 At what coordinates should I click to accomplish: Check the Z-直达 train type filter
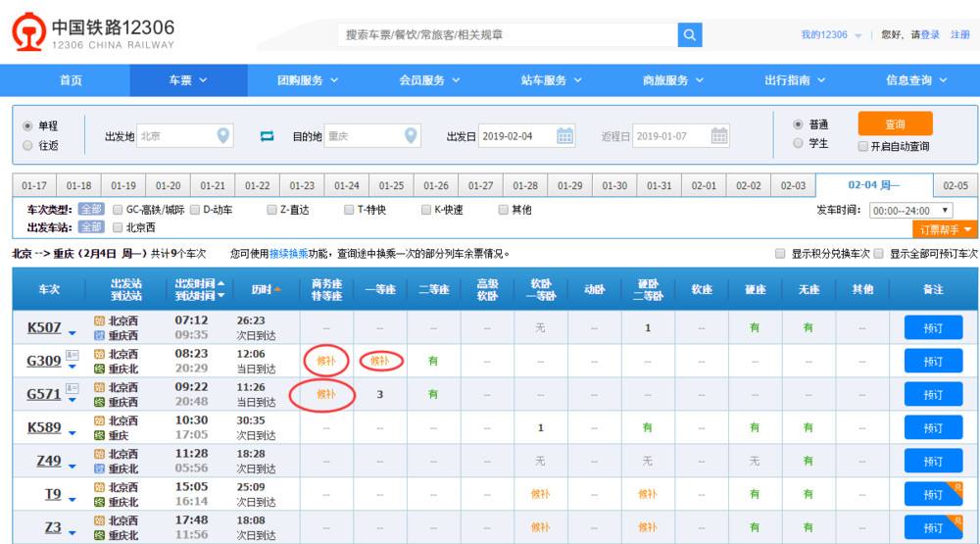tap(271, 210)
